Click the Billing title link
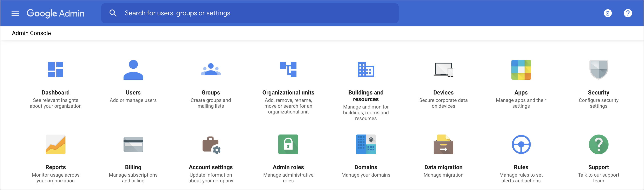This screenshot has height=190, width=644. coord(133,167)
